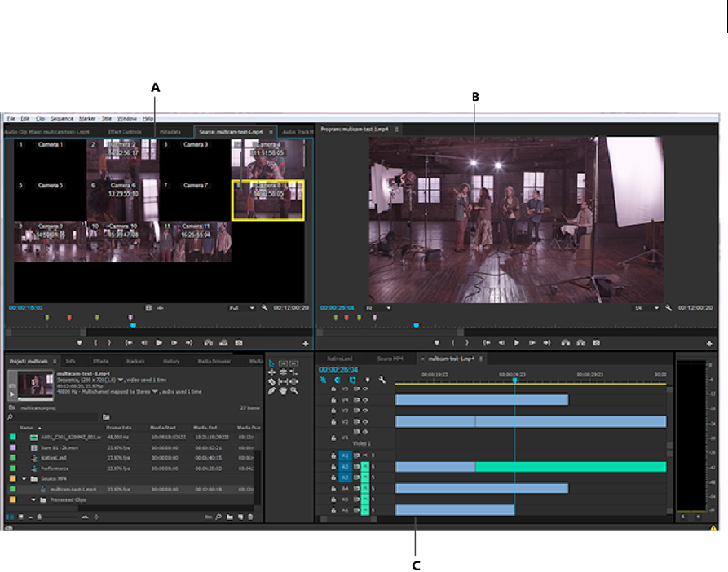Viewport: 728px width, 572px height.
Task: Select the Zoom tool magnifier
Action: pyautogui.click(x=293, y=390)
